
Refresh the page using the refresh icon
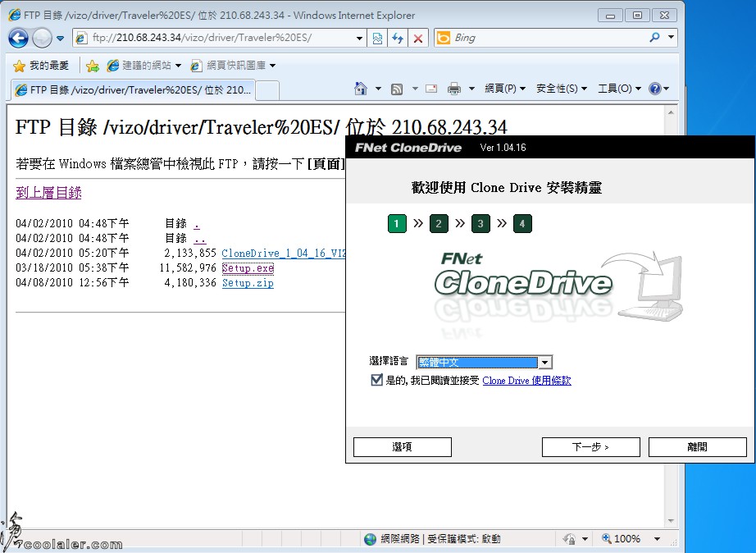[x=398, y=38]
